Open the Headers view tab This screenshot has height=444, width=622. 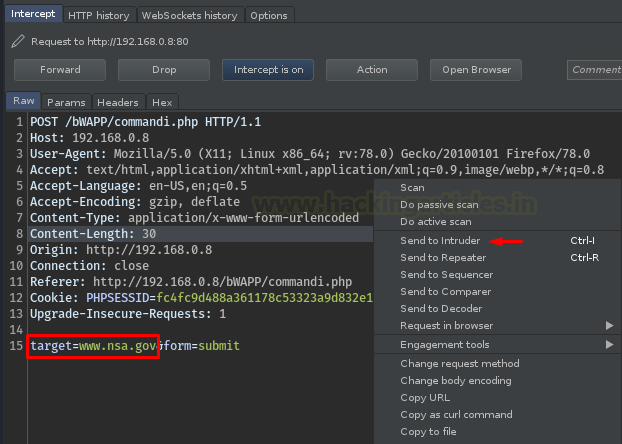click(118, 102)
